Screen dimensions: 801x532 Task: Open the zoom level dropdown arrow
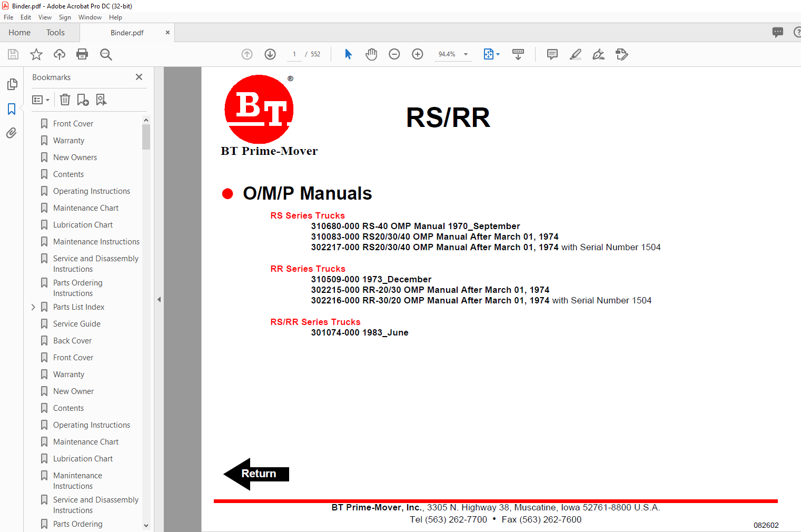(466, 54)
